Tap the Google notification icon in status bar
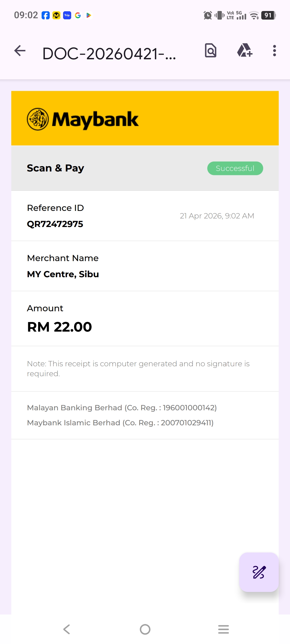This screenshot has width=290, height=644. [78, 15]
